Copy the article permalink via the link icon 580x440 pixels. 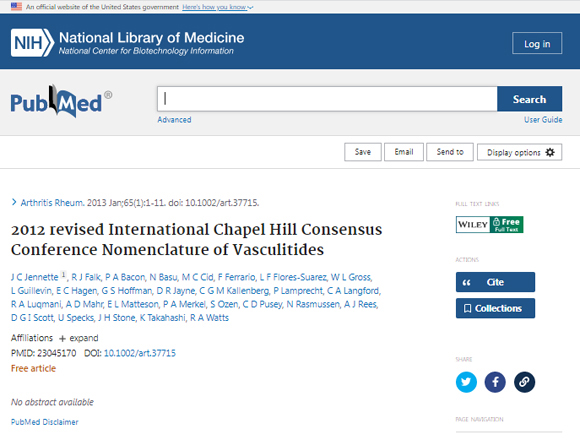tap(524, 382)
